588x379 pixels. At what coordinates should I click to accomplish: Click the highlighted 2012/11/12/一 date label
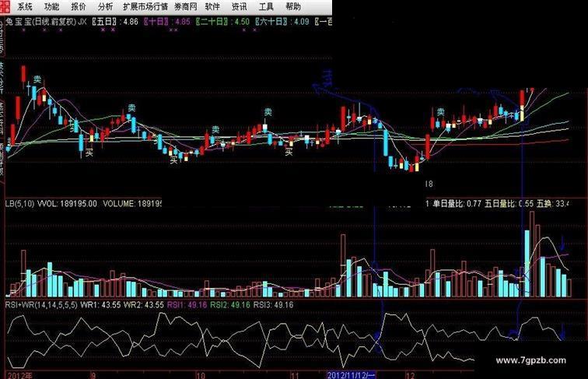[351, 375]
